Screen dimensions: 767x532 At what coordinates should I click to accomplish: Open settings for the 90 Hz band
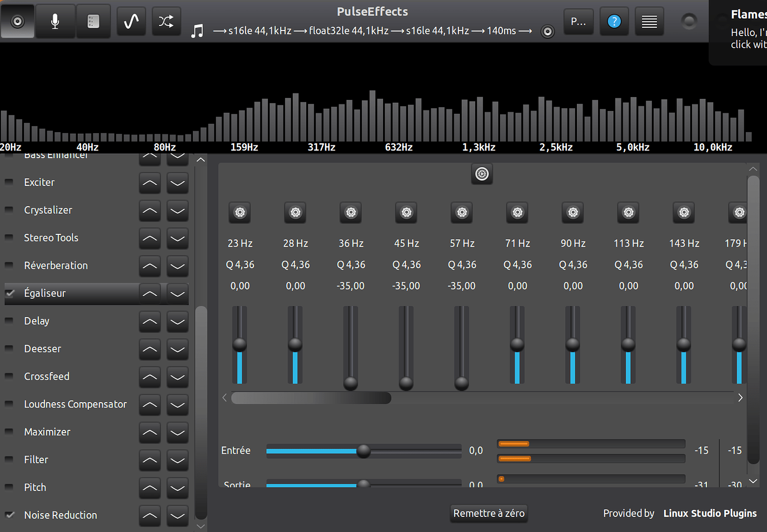coord(573,212)
